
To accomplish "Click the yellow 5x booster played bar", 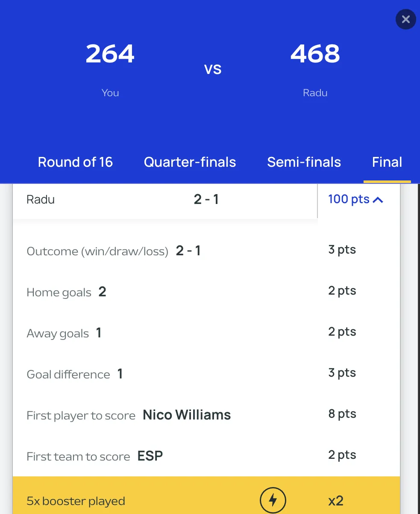I will [206, 495].
